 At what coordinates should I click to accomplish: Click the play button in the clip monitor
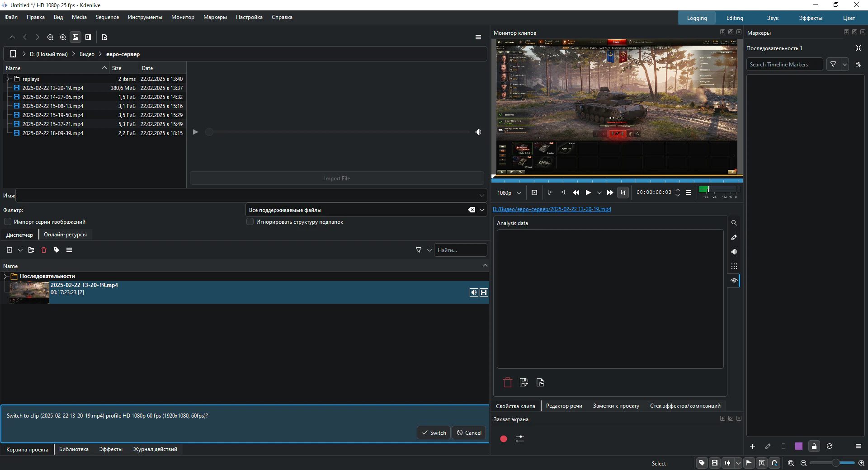[588, 193]
